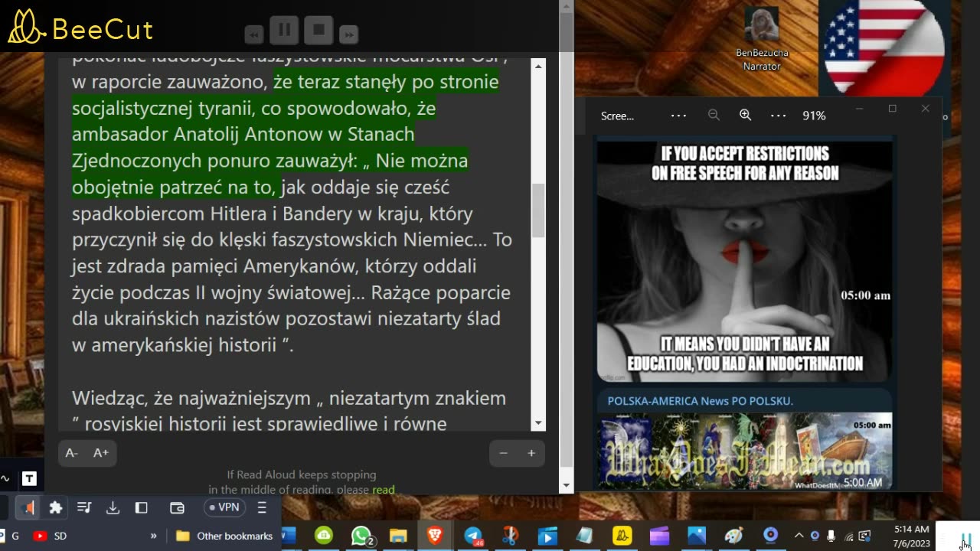
Task: Open Snipping tool scissors icon in taskbar
Action: click(x=510, y=536)
